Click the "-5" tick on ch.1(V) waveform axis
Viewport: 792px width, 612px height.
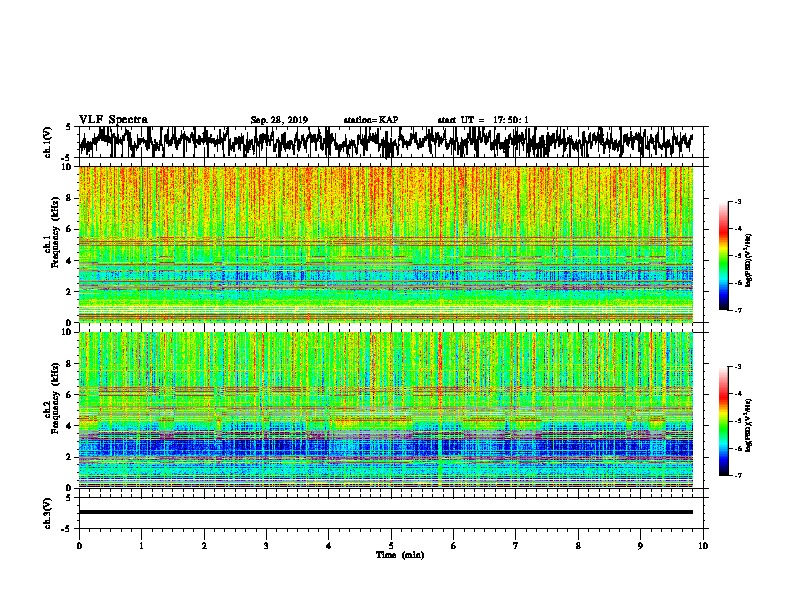[67, 157]
